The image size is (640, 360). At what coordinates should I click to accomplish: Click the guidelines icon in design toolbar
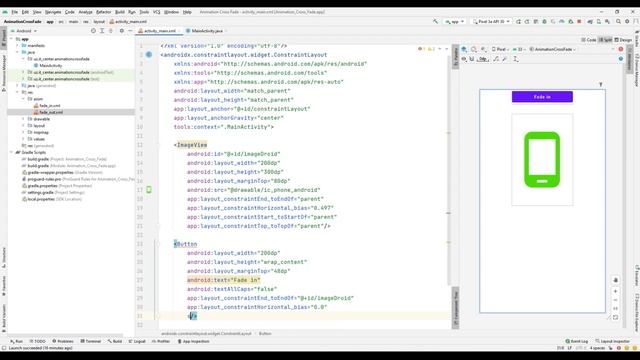tap(516, 59)
